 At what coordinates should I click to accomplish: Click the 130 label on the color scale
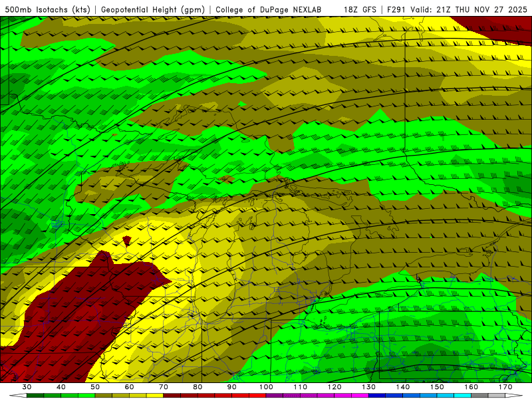368,387
